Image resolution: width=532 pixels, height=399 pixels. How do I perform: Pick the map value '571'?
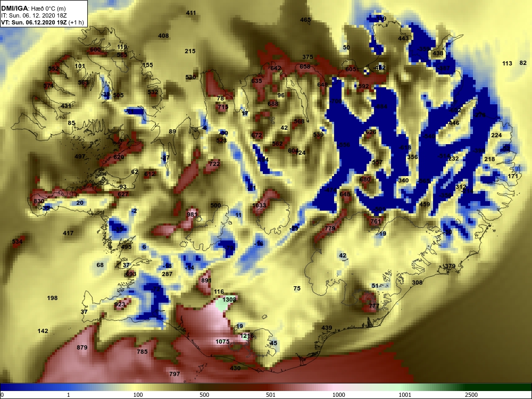tap(48, 86)
